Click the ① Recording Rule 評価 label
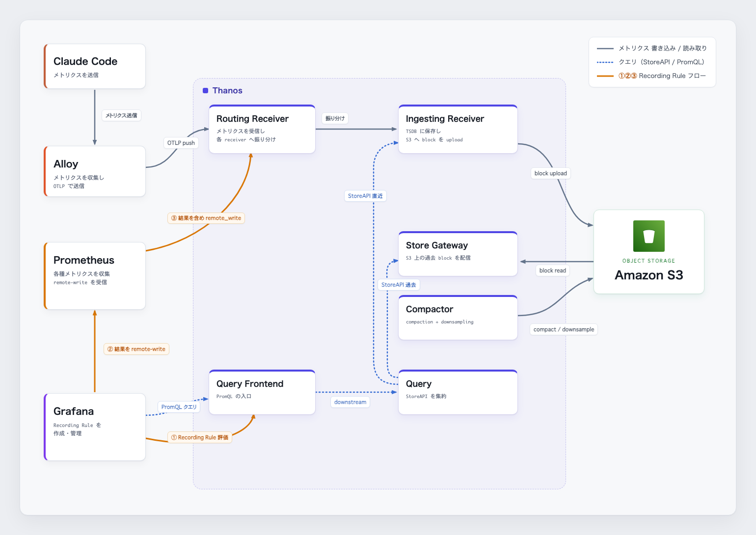The image size is (756, 535). (200, 437)
